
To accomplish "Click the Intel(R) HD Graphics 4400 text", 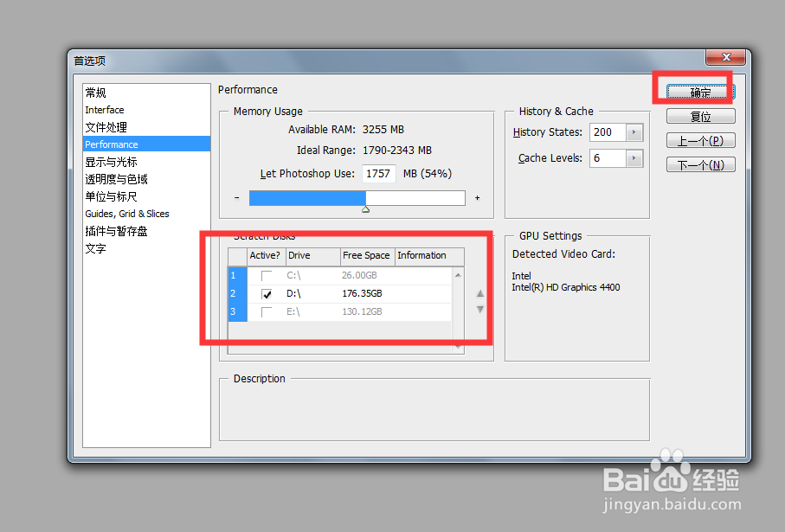I will coord(566,287).
